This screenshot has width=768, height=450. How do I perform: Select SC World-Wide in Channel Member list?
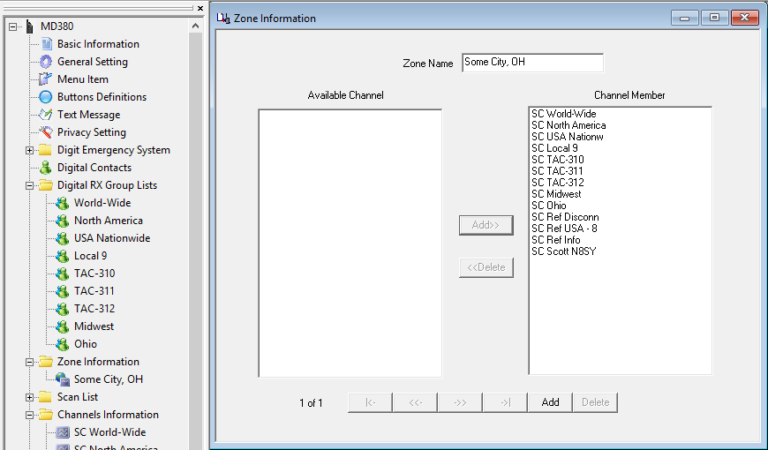point(564,114)
